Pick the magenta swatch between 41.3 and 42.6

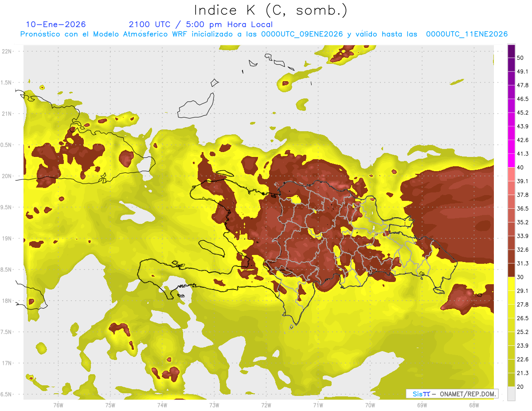click(x=511, y=147)
